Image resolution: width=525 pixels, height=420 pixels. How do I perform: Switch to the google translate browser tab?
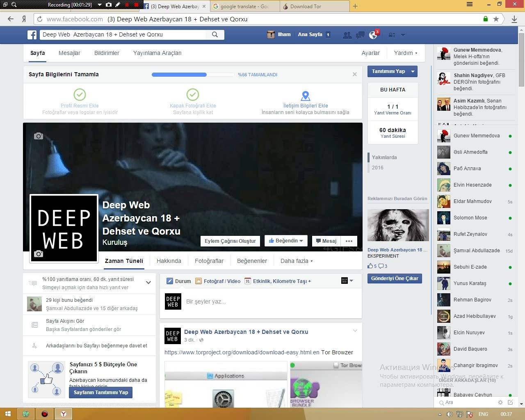(245, 7)
